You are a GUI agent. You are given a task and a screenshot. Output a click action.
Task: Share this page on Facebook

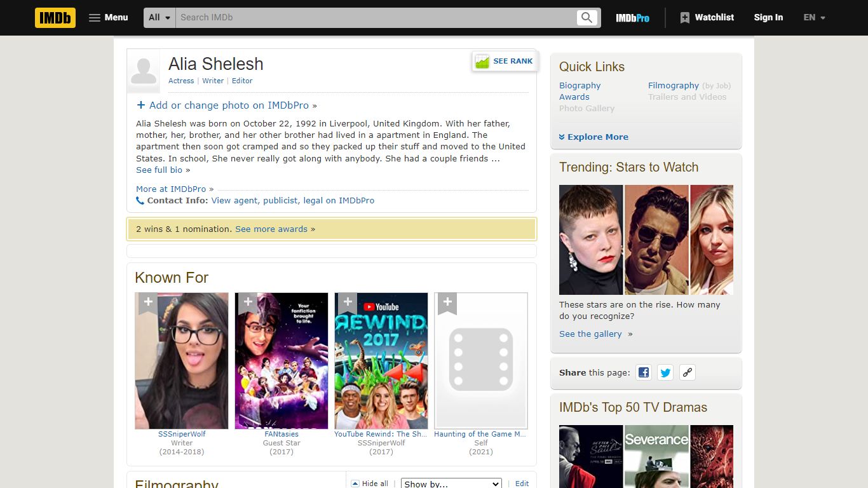[644, 373]
